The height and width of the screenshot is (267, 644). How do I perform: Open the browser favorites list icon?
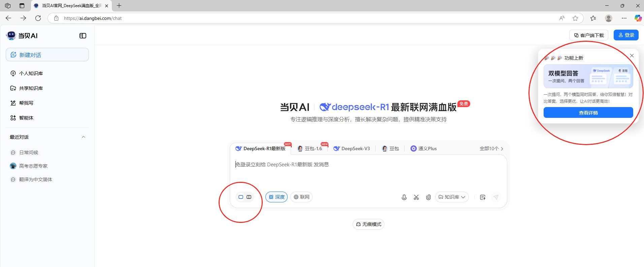(x=593, y=18)
